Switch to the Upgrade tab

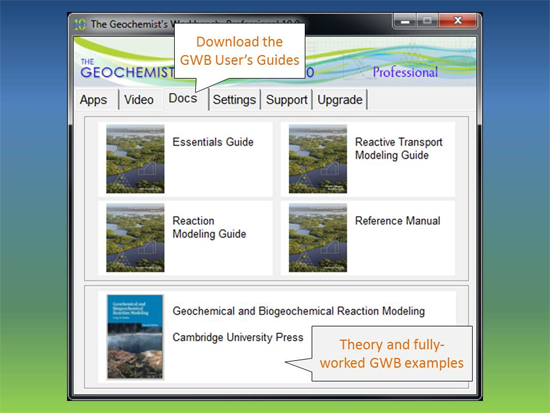point(340,100)
